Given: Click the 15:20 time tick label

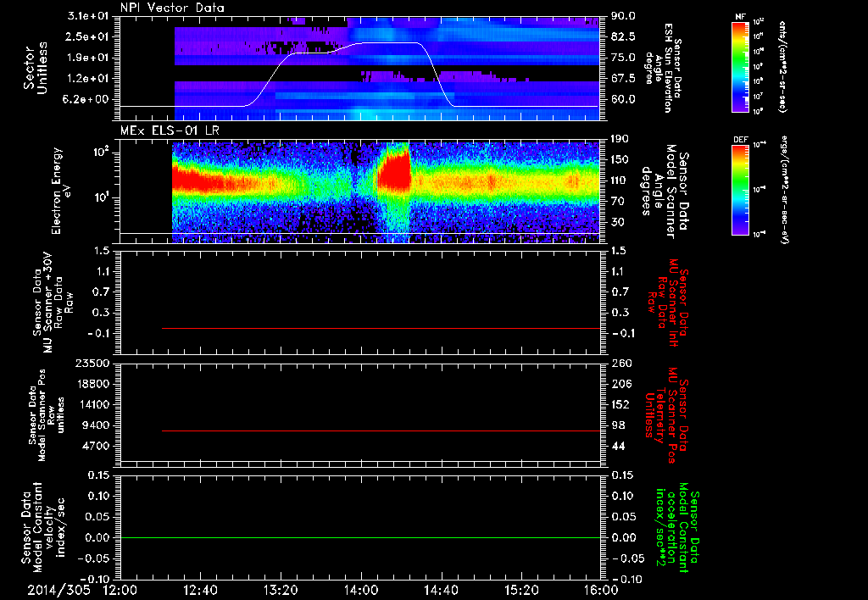Looking at the screenshot, I should [521, 590].
